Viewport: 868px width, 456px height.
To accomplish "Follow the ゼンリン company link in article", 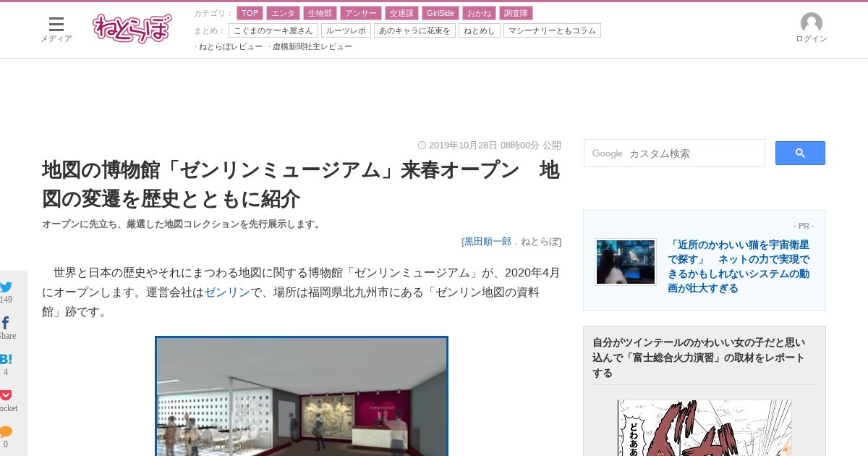I will click(x=227, y=292).
